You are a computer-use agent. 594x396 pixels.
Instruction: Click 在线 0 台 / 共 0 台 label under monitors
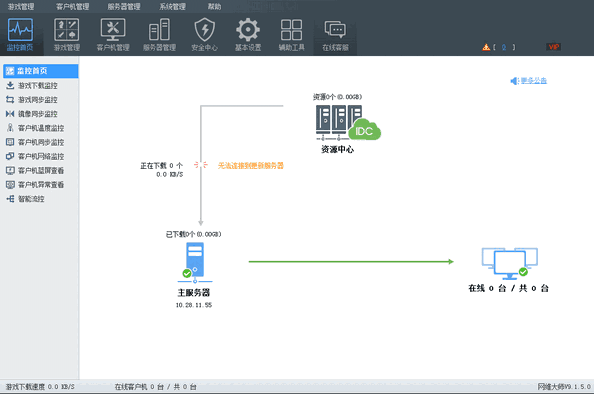click(508, 288)
